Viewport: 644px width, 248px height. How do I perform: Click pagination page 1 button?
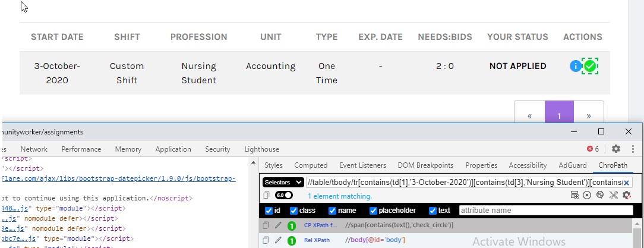point(559,115)
